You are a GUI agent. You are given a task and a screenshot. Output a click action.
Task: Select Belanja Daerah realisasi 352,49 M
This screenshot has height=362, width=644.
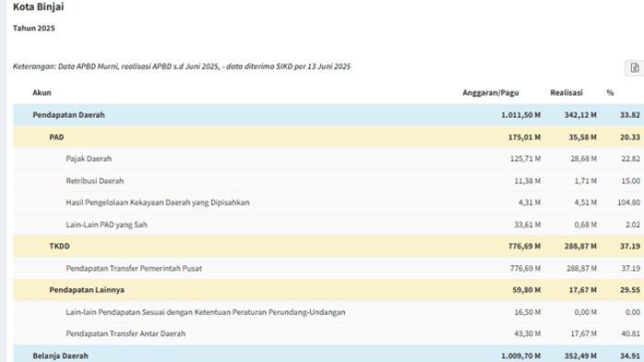[x=581, y=356]
